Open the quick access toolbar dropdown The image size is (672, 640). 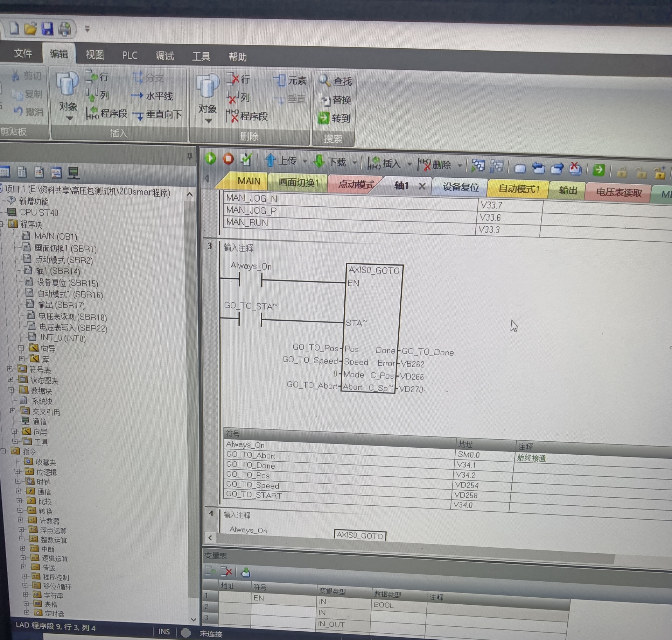[x=87, y=29]
